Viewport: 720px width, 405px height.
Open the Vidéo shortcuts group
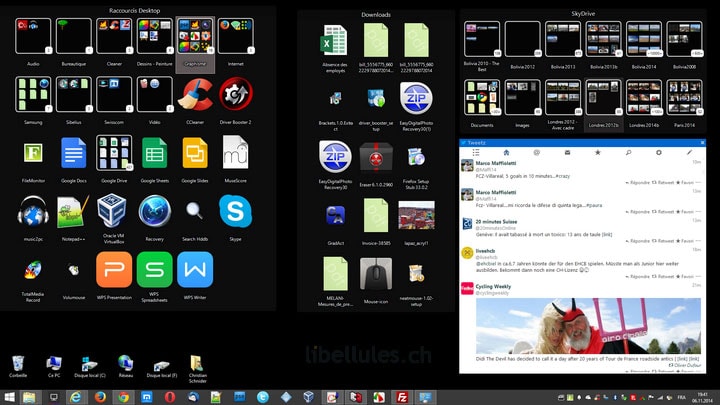point(154,95)
